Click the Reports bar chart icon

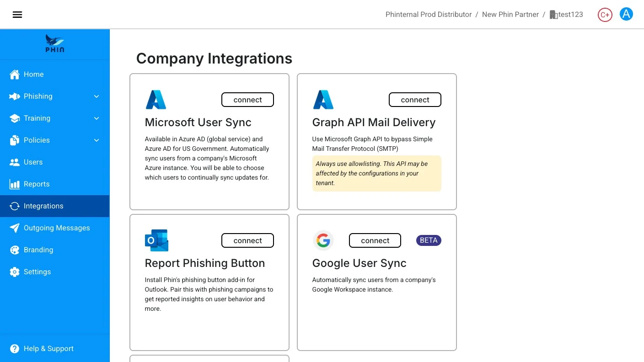[x=15, y=184]
